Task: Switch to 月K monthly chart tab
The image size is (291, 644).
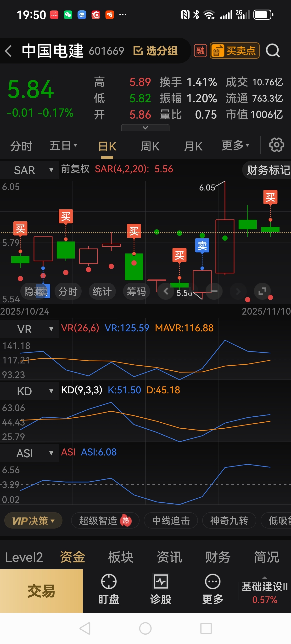Action: [193, 146]
